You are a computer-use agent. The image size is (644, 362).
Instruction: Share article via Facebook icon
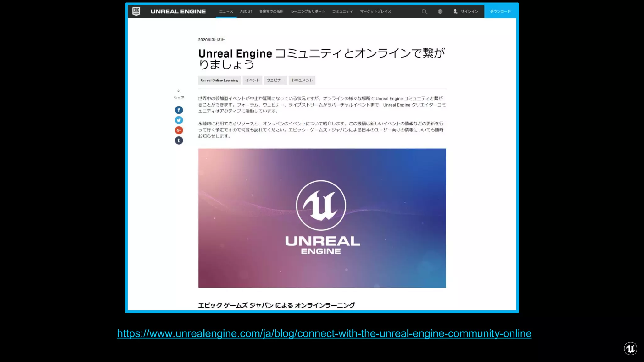pyautogui.click(x=179, y=110)
